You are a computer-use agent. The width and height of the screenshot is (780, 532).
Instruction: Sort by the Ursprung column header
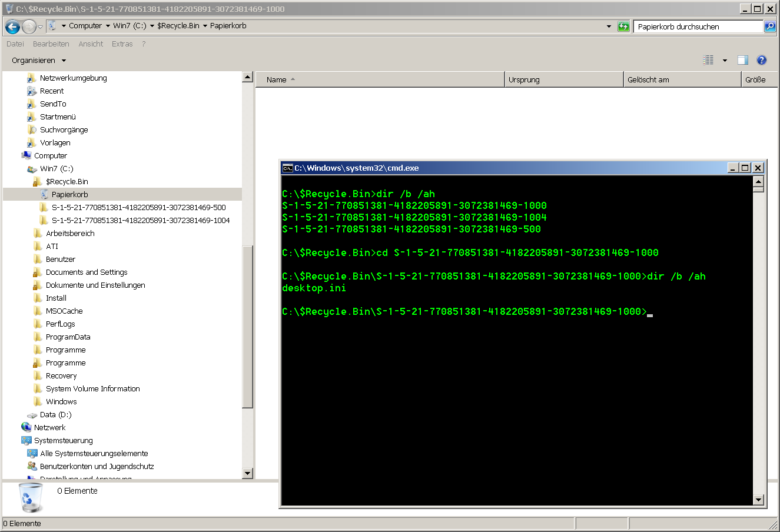[x=564, y=79]
